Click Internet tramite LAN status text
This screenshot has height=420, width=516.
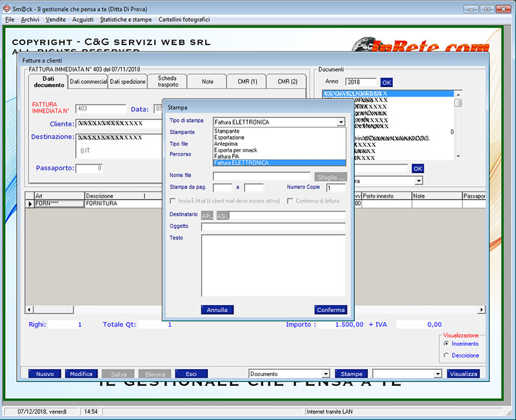[330, 412]
